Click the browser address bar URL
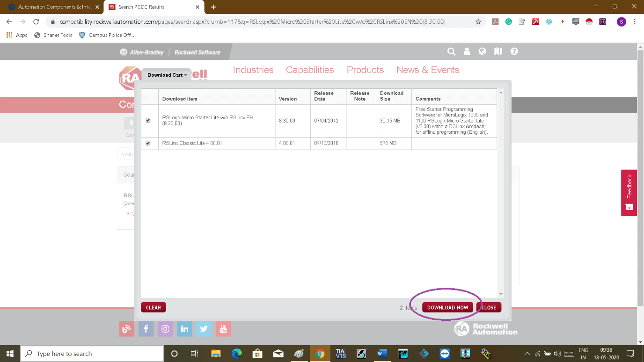644x362 pixels. click(252, 22)
